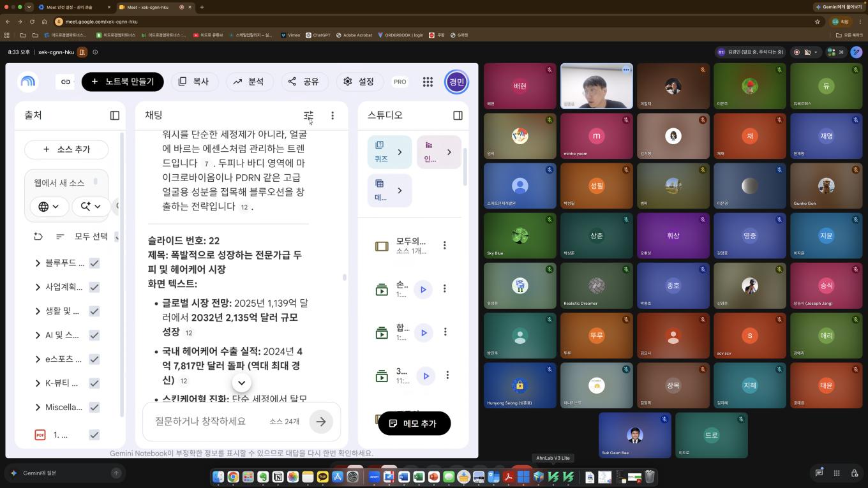This screenshot has width=868, height=488.
Task: Uncheck the Miscella checkbox
Action: coord(94,407)
